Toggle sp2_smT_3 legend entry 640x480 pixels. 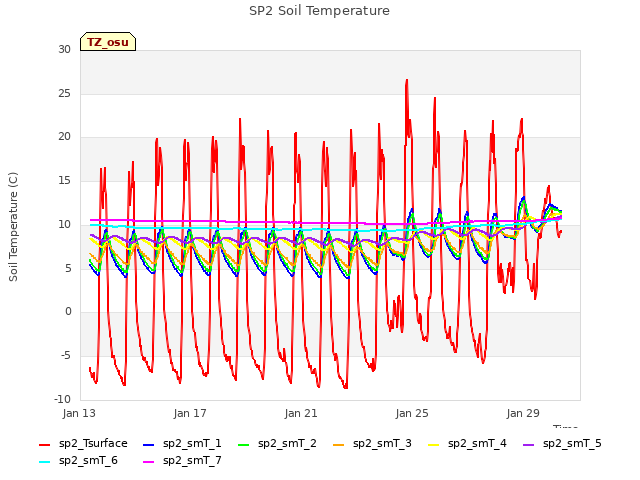372,444
